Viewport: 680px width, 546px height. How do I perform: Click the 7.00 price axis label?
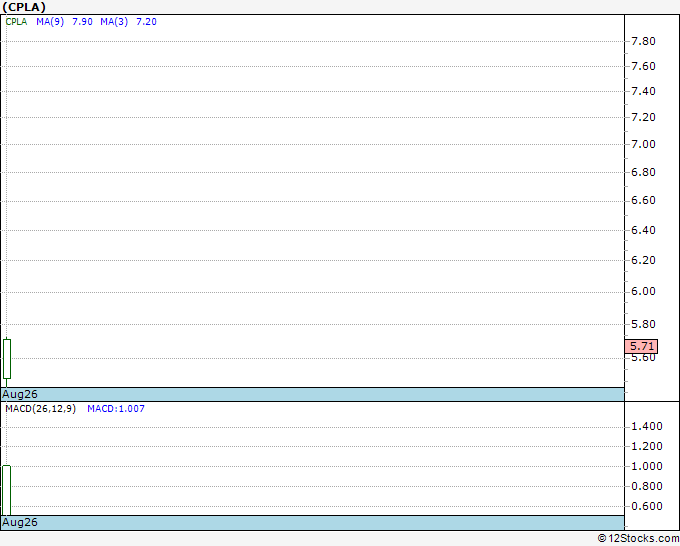(x=643, y=144)
